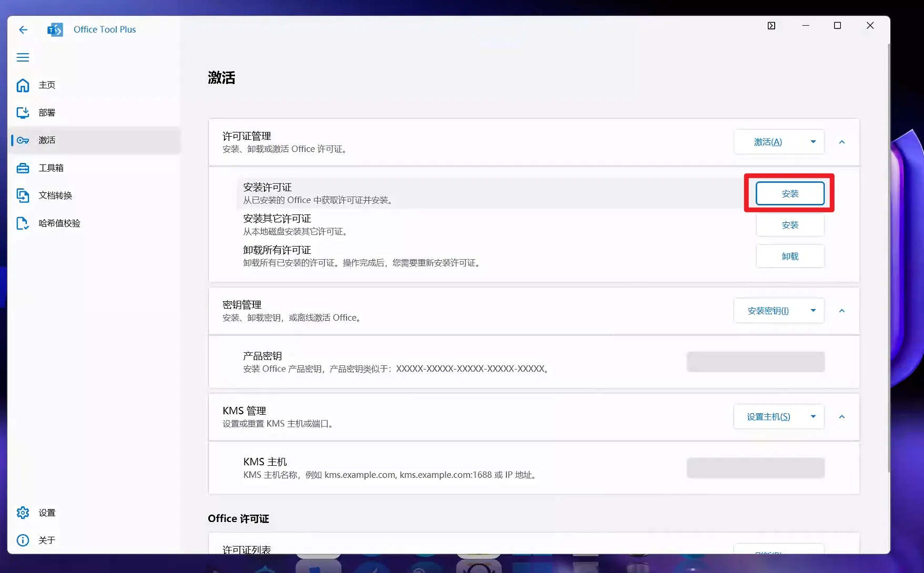Click the Office Tool Plus title text

(105, 29)
